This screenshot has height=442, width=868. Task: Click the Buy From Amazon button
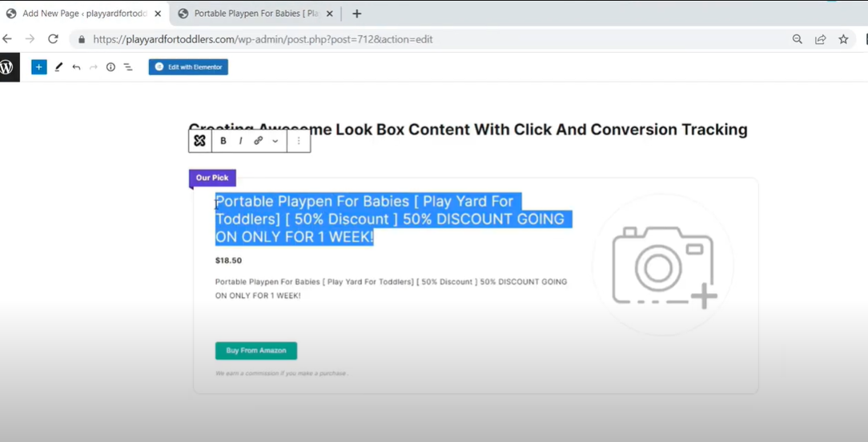click(x=256, y=351)
